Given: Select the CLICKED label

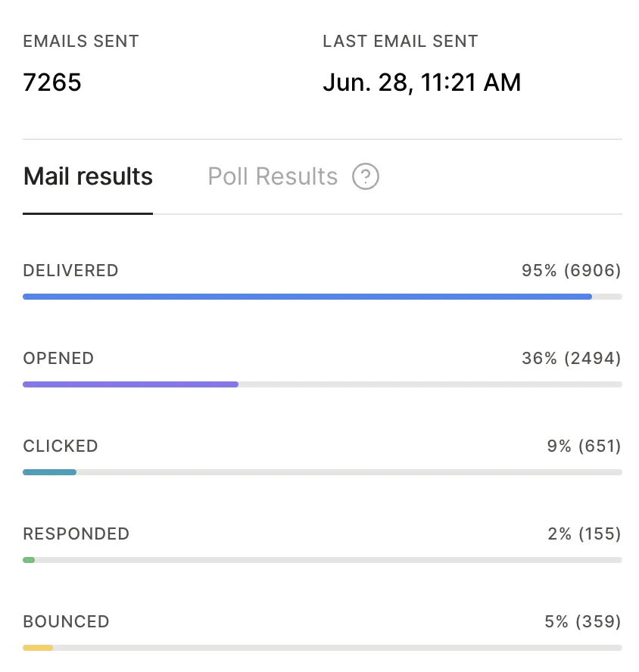Looking at the screenshot, I should 61,446.
